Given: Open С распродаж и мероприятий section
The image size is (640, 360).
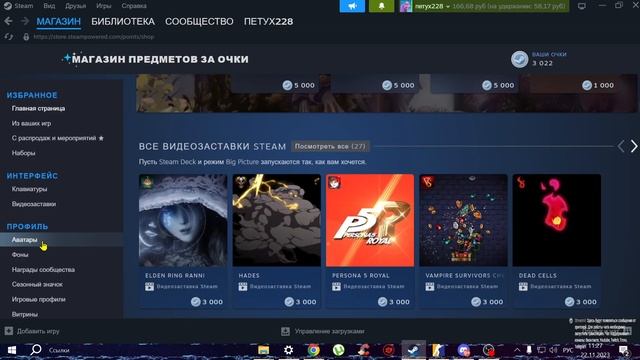Looking at the screenshot, I should pos(58,138).
